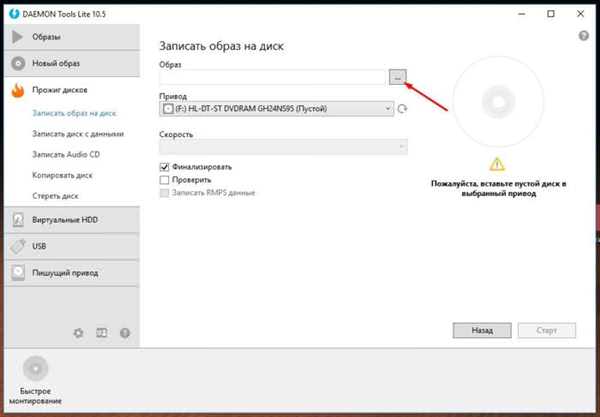This screenshot has height=417, width=600.
Task: Click the help question mark top right
Action: click(584, 36)
